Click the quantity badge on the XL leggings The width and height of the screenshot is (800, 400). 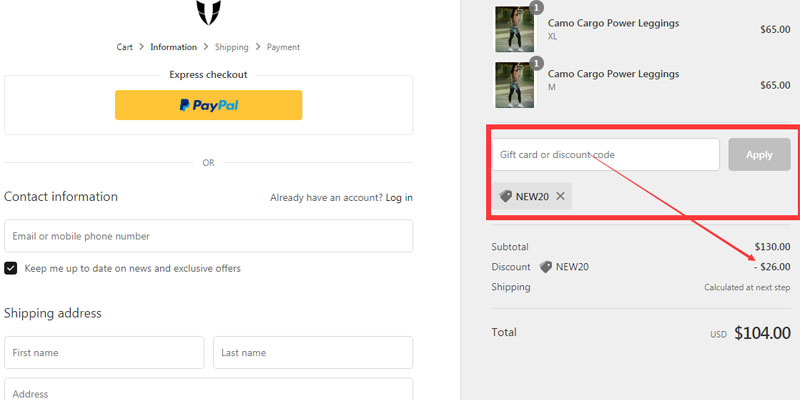click(537, 8)
